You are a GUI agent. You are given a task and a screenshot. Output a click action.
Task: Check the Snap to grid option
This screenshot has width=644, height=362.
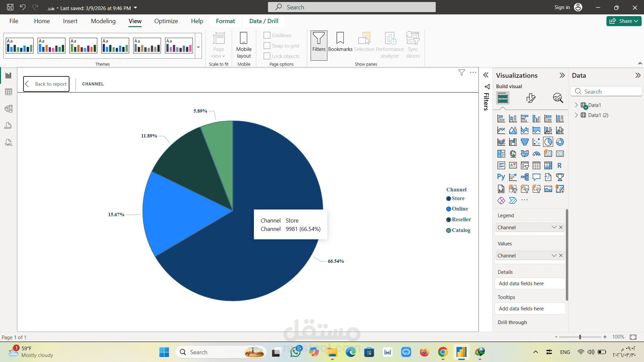pyautogui.click(x=267, y=46)
